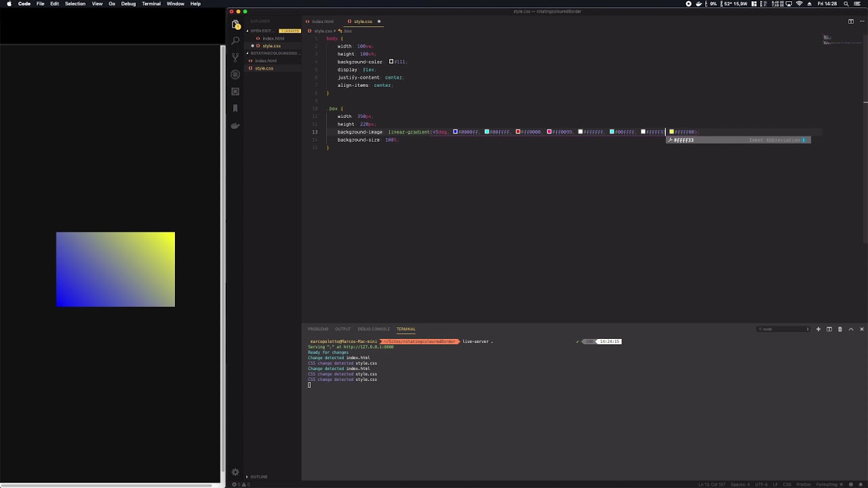Viewport: 868px width, 488px height.
Task: Switch to the Problems panel tab
Action: [x=318, y=329]
